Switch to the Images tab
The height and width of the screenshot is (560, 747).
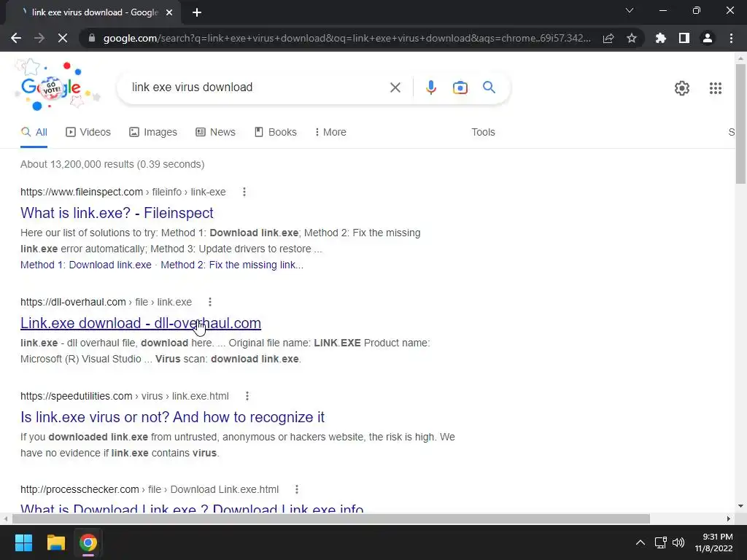[153, 132]
